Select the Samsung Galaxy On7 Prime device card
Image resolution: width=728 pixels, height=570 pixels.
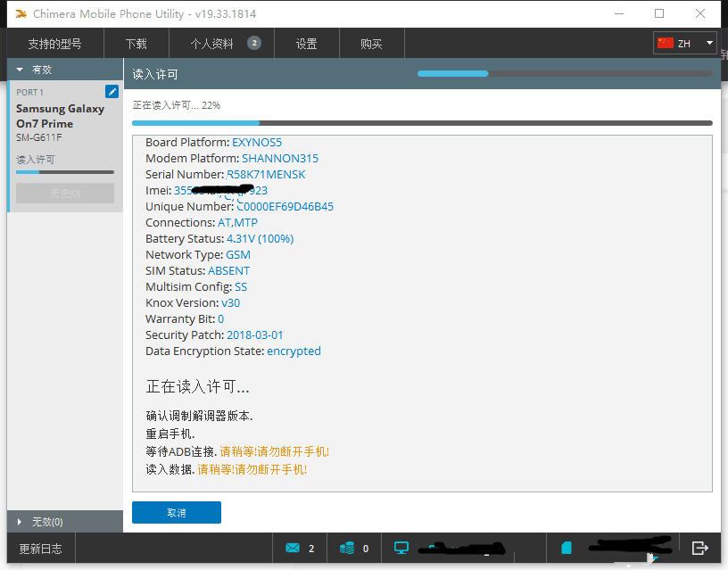(x=65, y=146)
